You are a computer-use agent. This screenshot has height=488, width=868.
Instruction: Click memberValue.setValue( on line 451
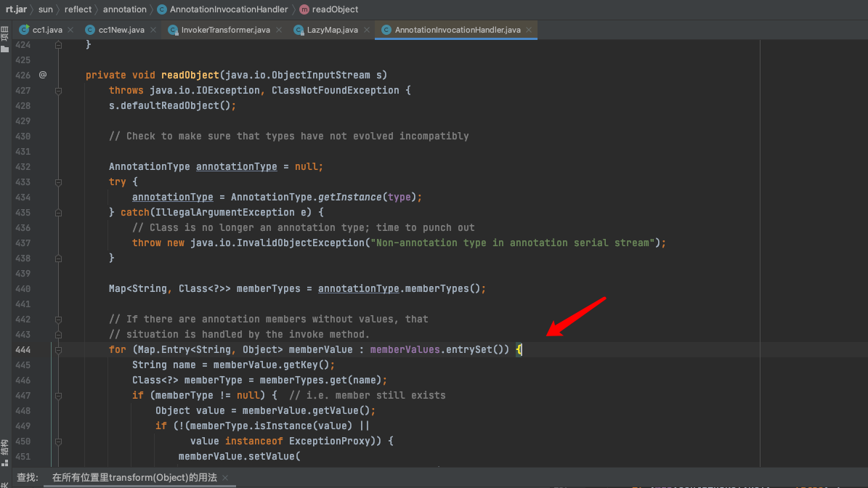click(239, 457)
